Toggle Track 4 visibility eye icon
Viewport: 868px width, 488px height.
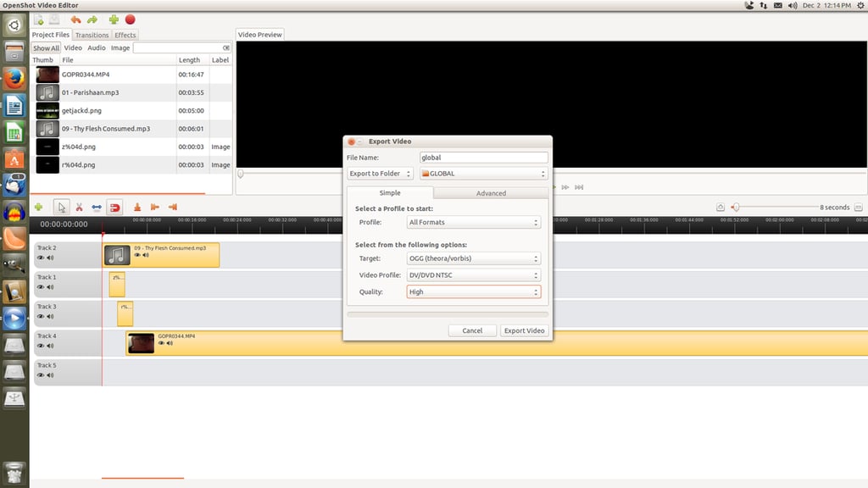[41, 346]
